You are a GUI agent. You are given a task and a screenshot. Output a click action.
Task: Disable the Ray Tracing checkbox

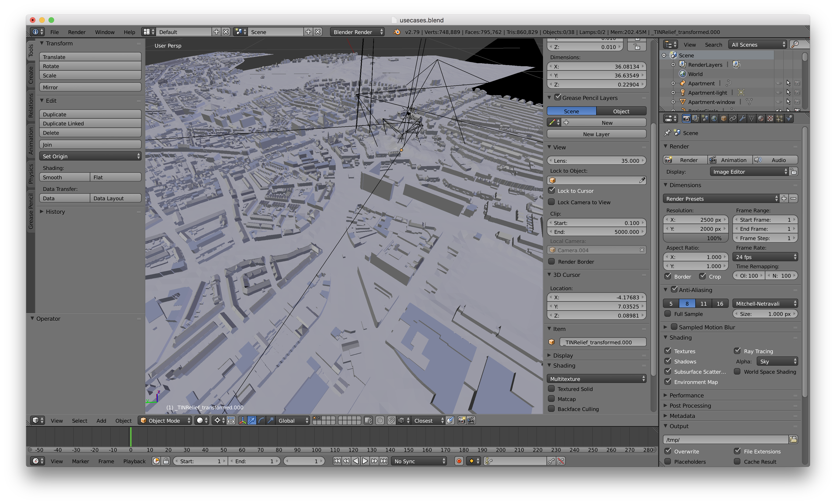737,351
